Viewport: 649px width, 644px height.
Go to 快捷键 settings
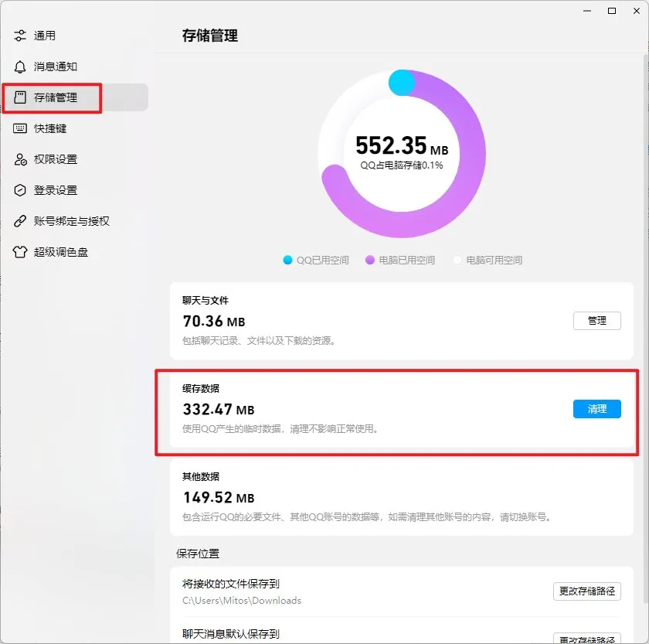76,128
